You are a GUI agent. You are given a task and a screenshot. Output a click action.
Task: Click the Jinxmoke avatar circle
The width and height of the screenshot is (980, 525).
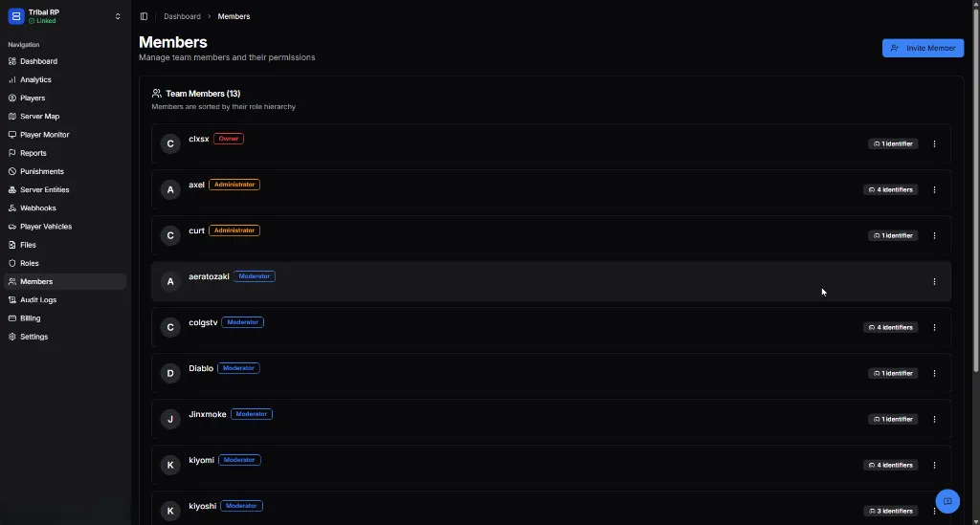click(170, 419)
